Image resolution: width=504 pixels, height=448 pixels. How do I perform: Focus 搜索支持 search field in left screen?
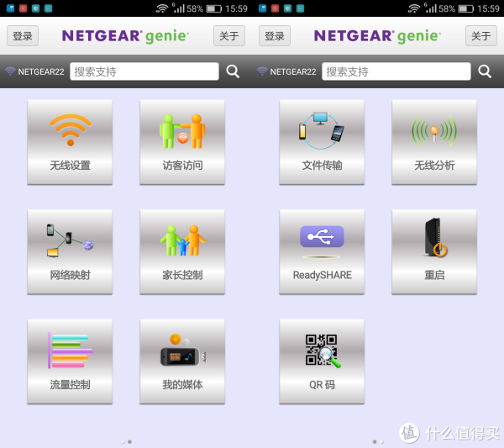[x=144, y=71]
